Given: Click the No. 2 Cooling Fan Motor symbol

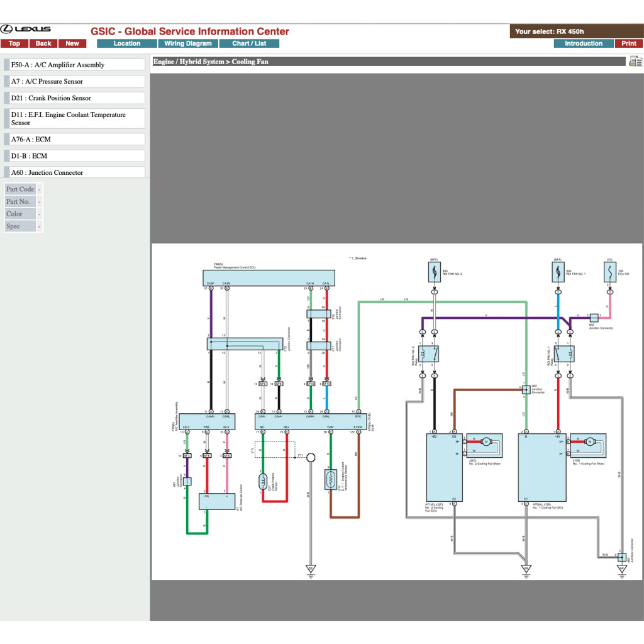Looking at the screenshot, I should 485,442.
